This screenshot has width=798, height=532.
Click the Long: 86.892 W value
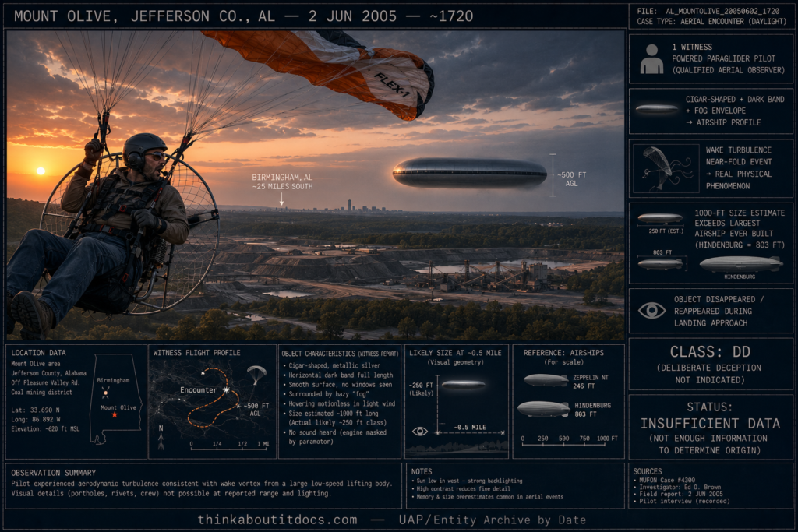(36, 420)
